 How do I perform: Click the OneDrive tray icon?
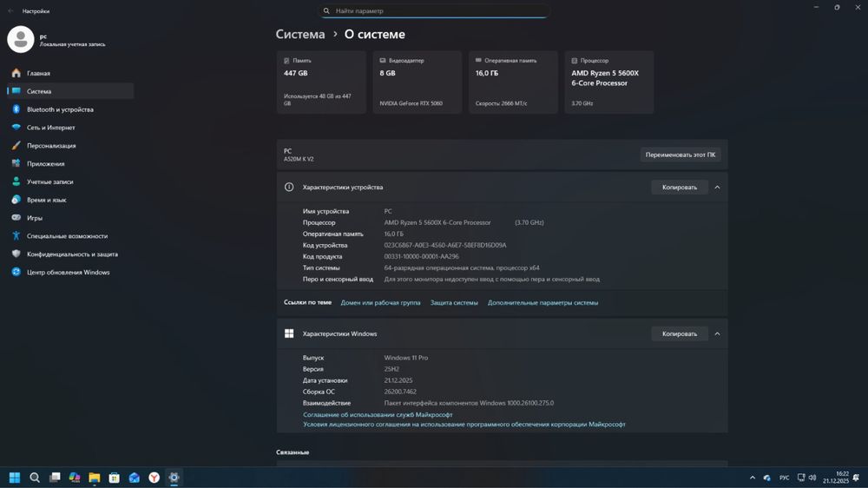pyautogui.click(x=766, y=478)
